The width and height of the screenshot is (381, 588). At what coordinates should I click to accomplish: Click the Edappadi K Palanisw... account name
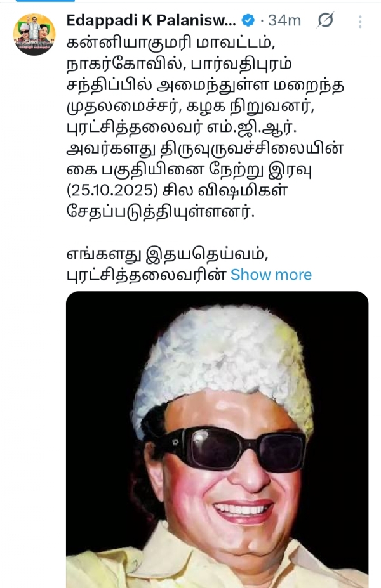[151, 20]
